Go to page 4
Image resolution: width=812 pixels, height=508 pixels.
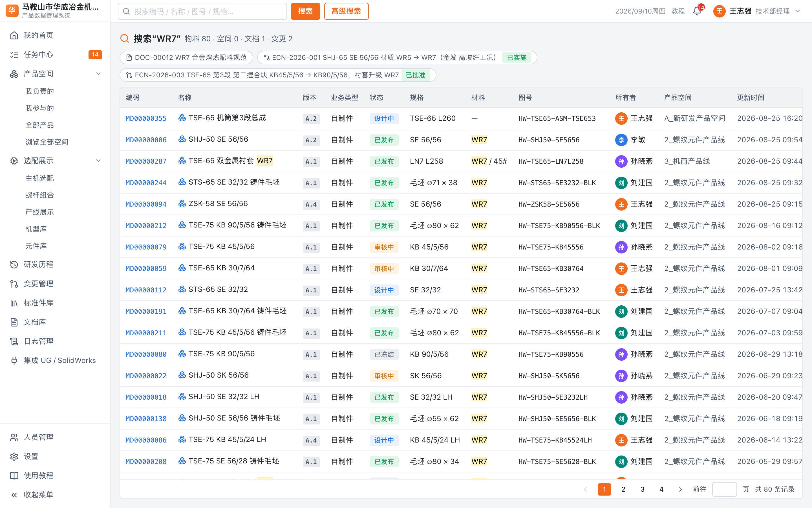pos(661,489)
